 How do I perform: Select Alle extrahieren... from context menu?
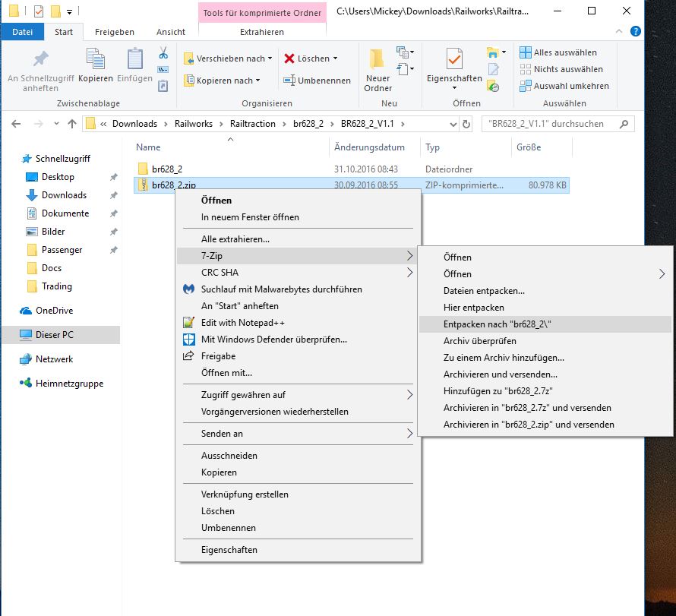(235, 239)
